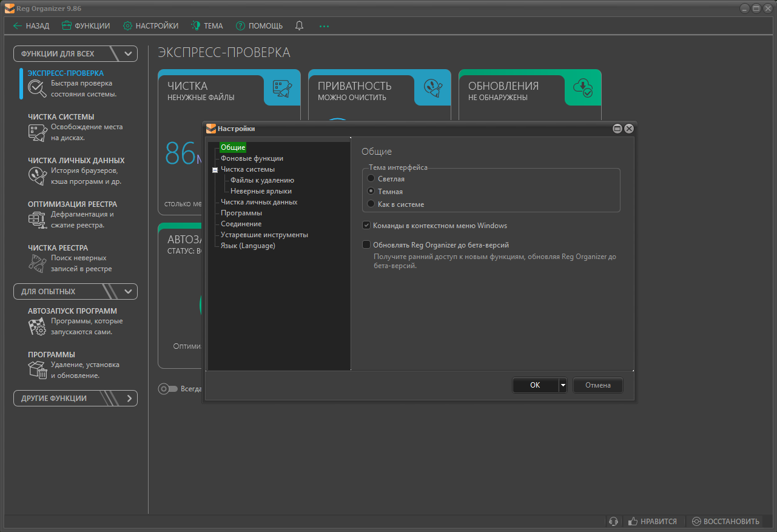Viewport: 777px width, 532px height.
Task: Click the Startup Programs flag icon
Action: point(37,326)
